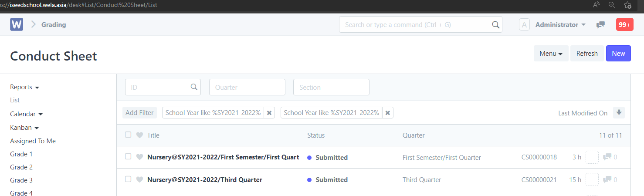644x196 pixels.
Task: Select the Nursery Third Quarter checkbox
Action: pos(128,179)
